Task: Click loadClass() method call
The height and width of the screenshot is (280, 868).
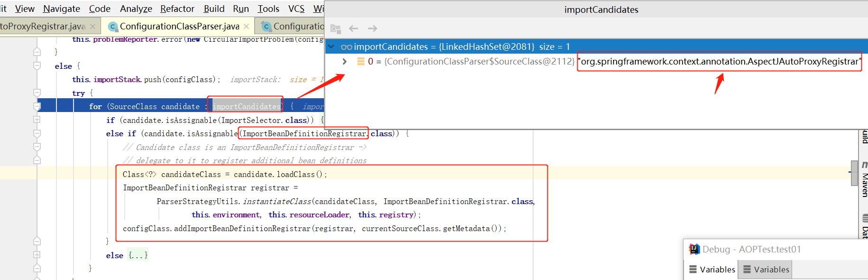Action: [x=299, y=174]
